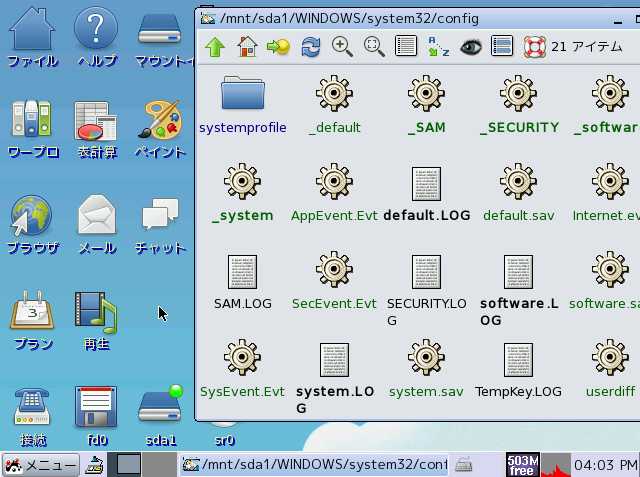640x477 pixels.
Task: Toggle hidden files with eye icon
Action: click(470, 46)
